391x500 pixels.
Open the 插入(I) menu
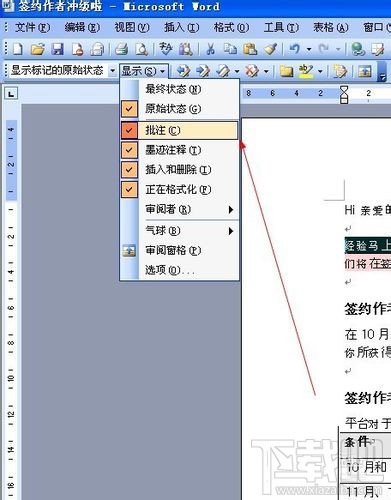tap(181, 27)
